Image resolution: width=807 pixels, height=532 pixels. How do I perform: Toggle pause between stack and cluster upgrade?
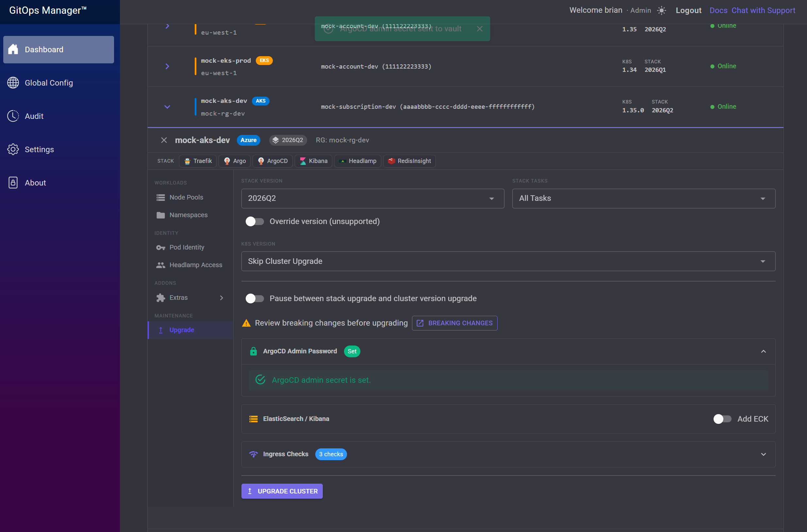point(255,298)
